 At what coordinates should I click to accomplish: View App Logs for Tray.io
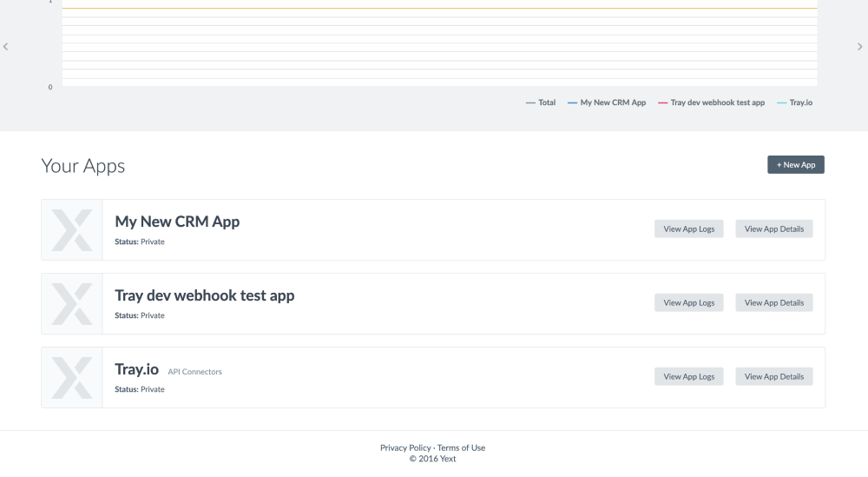tap(688, 377)
